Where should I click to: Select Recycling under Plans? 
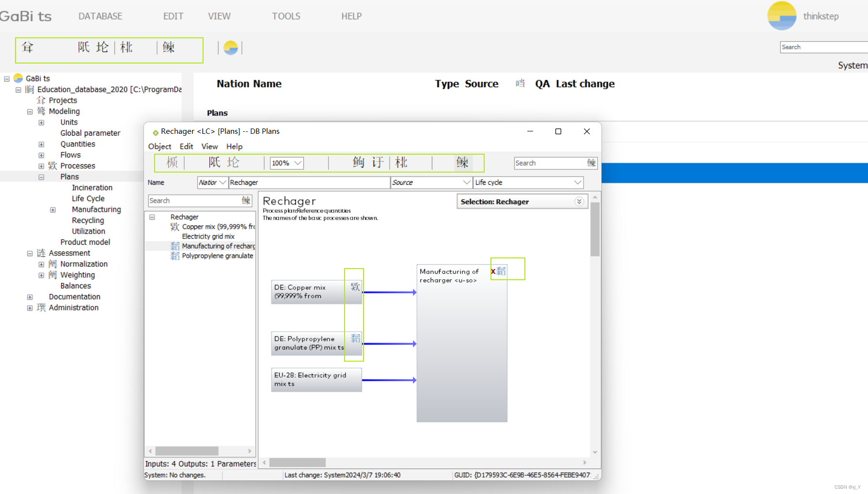click(88, 220)
